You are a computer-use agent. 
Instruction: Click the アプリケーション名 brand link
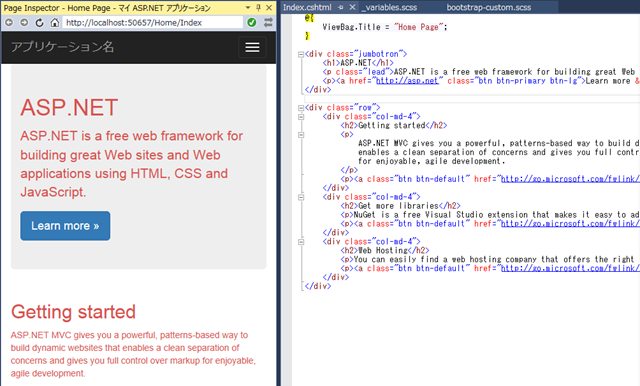tap(62, 47)
